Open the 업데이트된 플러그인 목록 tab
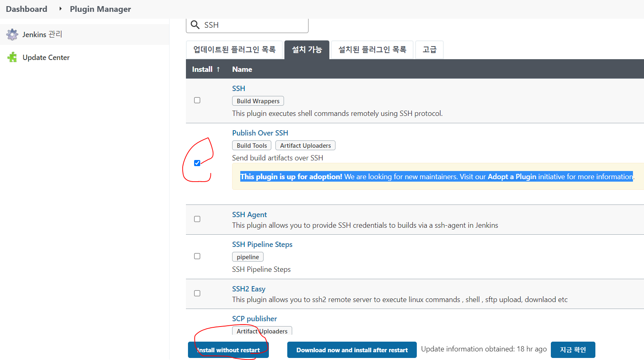The height and width of the screenshot is (360, 644). pyautogui.click(x=234, y=50)
